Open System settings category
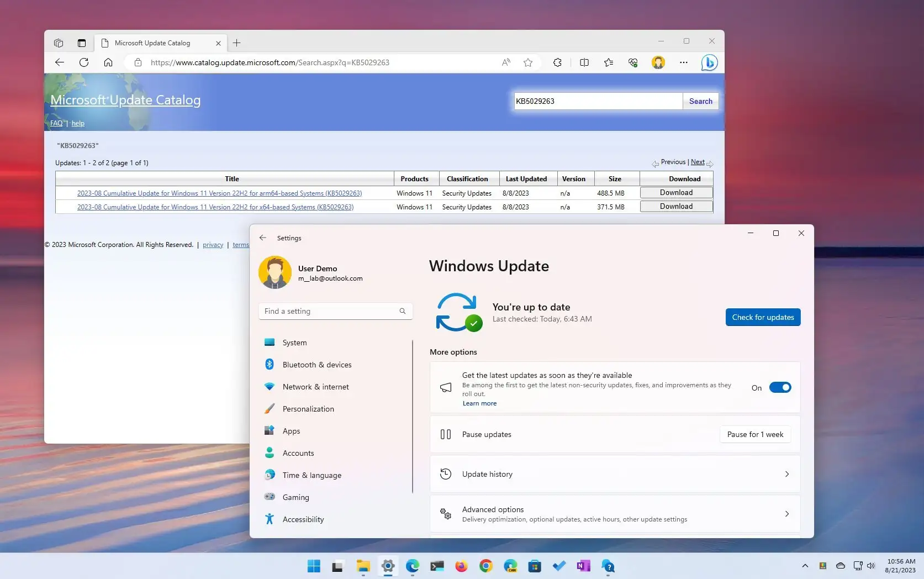924x579 pixels. click(335, 343)
